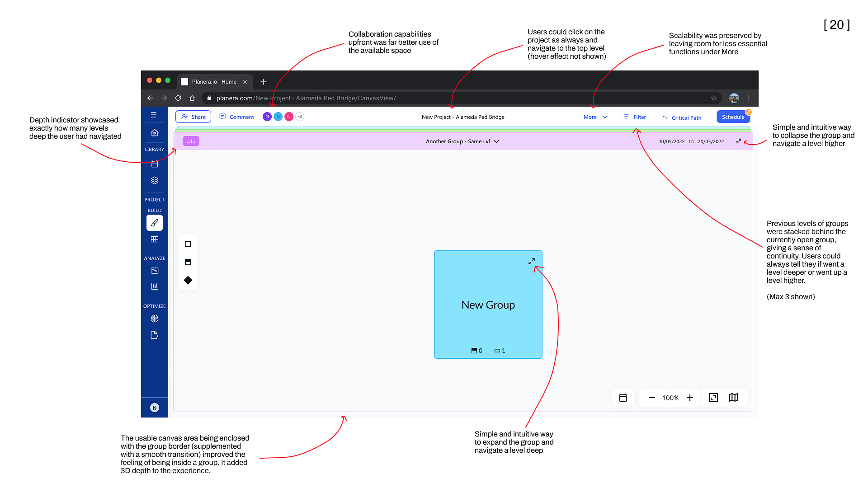Go forward in the browser
Viewport: 868px width, 488px height.
click(x=164, y=98)
